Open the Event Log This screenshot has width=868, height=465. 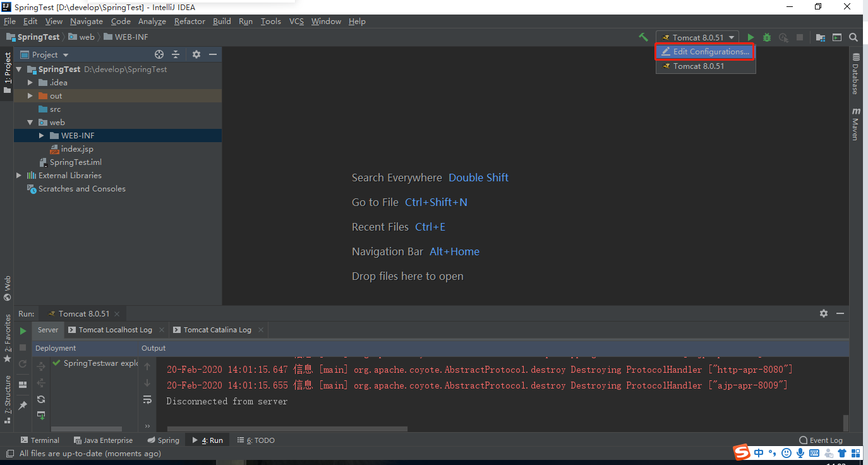click(821, 440)
